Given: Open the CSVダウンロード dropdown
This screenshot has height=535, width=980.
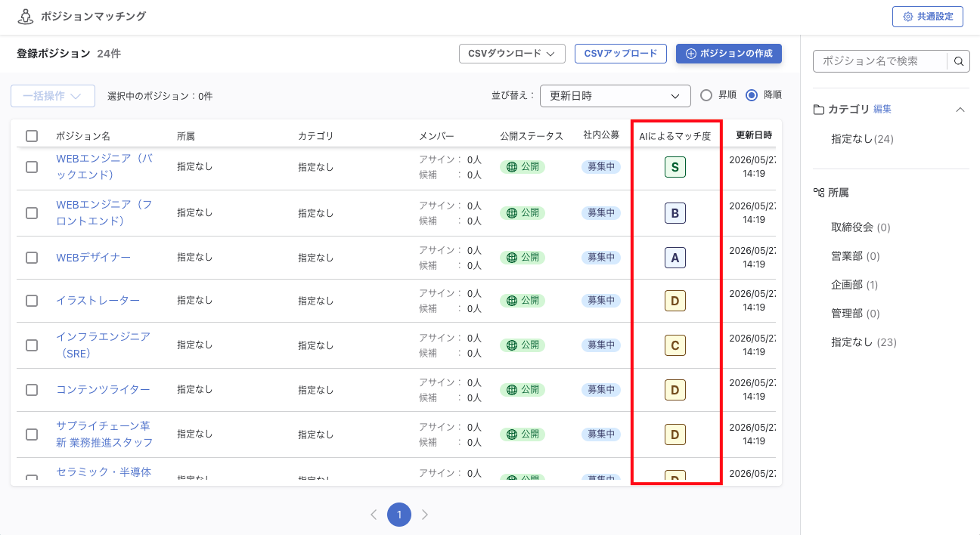Looking at the screenshot, I should pos(512,54).
